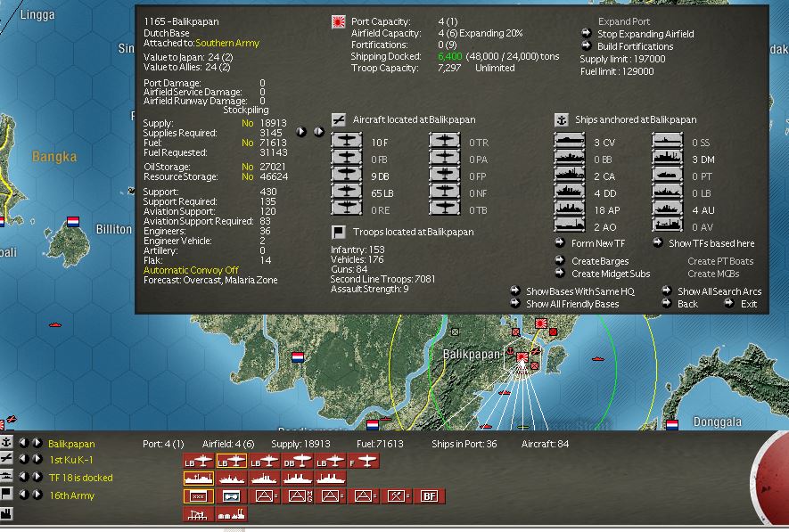Toggle Automatic Convoy Off setting
This screenshot has height=532, width=789.
(191, 270)
